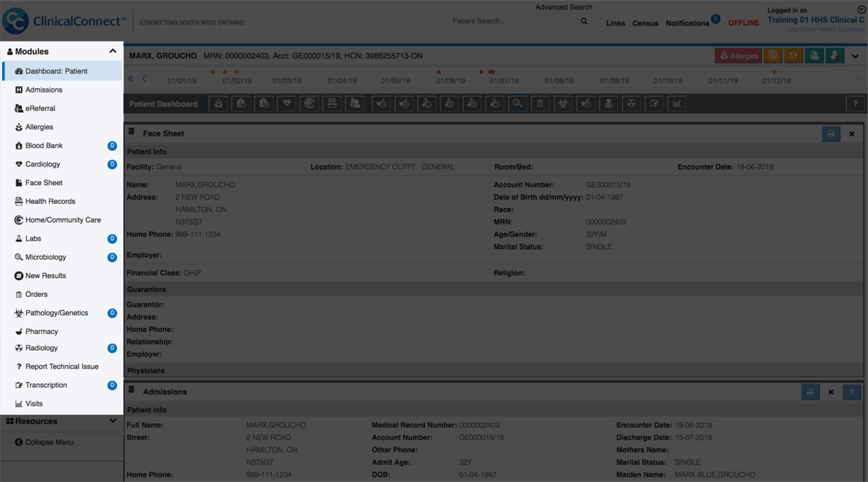Viewport: 868px width, 482px height.
Task: Jump timeline to the latest with double-right arrows
Action: coord(858,79)
